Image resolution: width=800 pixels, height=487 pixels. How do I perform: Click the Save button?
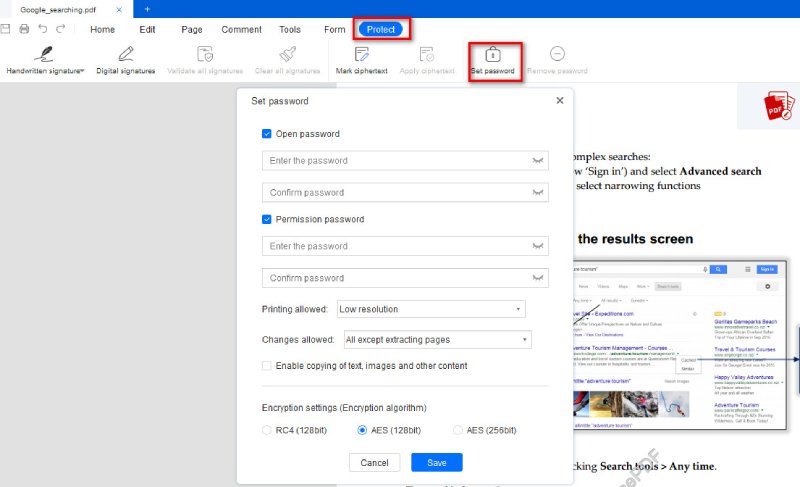tap(437, 463)
